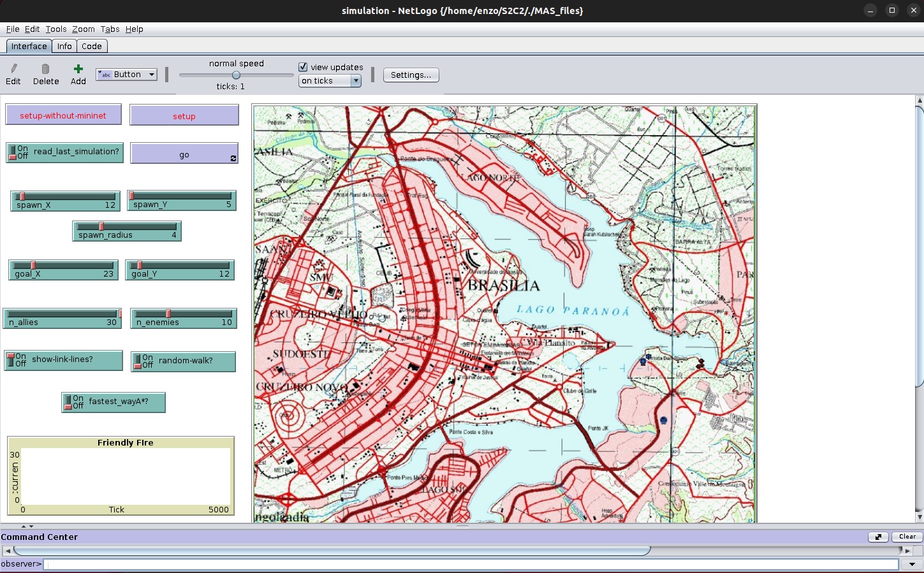Click the forever loop icon on go button
924x573 pixels.
click(x=233, y=158)
